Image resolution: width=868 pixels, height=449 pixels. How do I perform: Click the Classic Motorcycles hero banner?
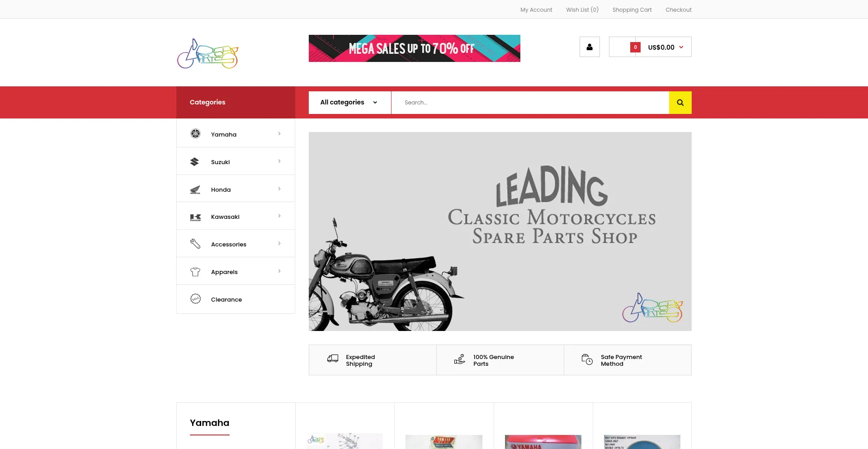pos(500,232)
